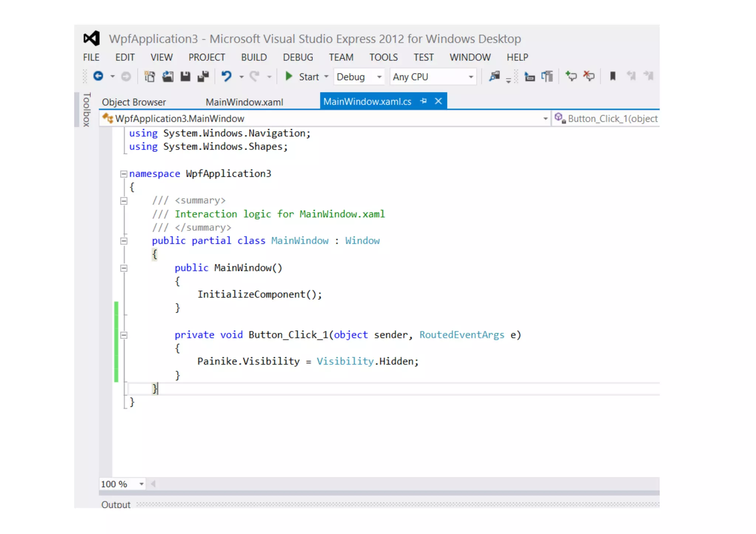The width and height of the screenshot is (756, 534).
Task: Open the TOOLS menu
Action: 384,57
